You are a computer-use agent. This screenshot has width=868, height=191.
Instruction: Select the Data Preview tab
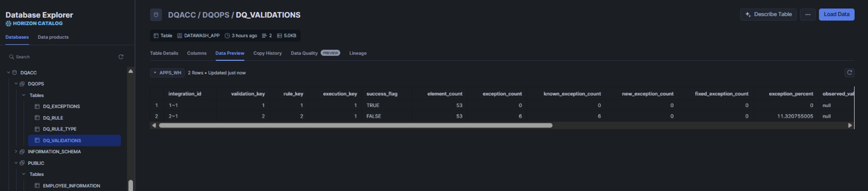[x=230, y=53]
